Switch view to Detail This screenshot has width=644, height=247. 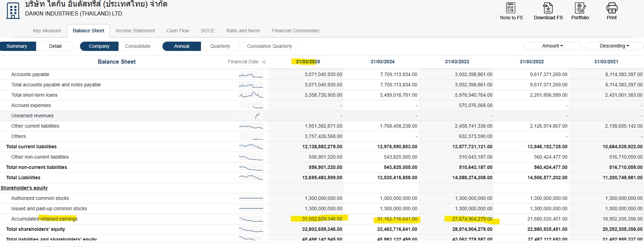pyautogui.click(x=55, y=46)
